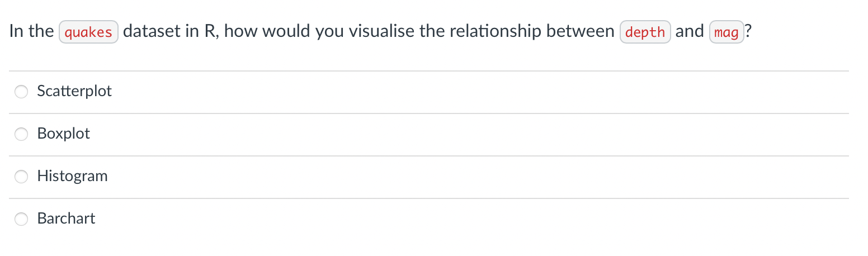868x256 pixels.
Task: Click the empty area right of Barchart
Action: (472, 219)
